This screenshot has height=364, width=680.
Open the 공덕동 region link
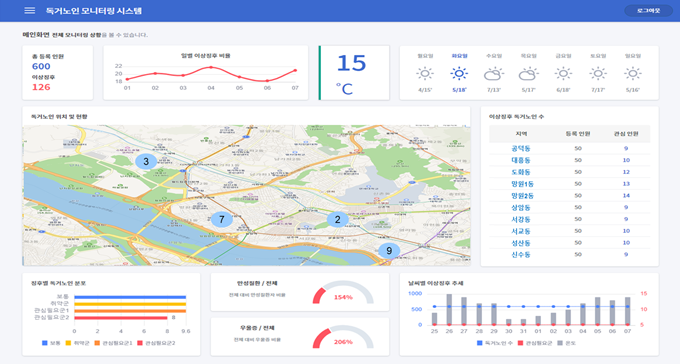click(521, 148)
